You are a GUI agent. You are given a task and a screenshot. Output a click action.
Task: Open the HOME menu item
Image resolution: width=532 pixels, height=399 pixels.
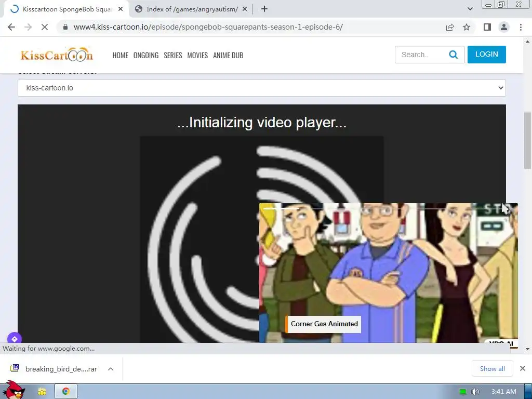tap(121, 55)
